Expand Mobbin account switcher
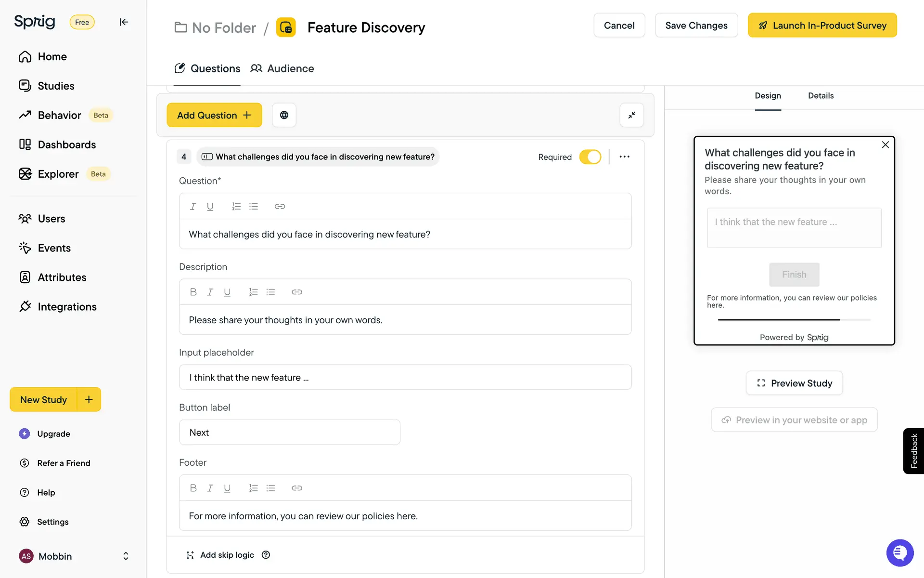Screen dimensions: 924x578 pos(126,556)
